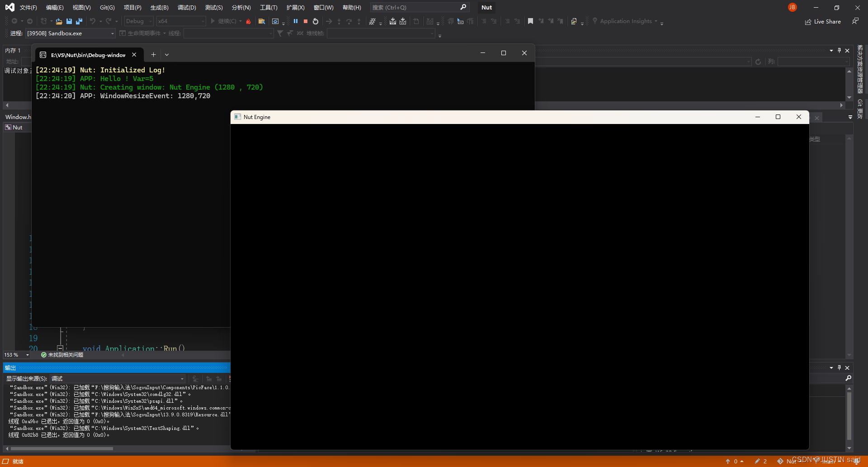Click the Nut solution name in title bar

(x=486, y=7)
